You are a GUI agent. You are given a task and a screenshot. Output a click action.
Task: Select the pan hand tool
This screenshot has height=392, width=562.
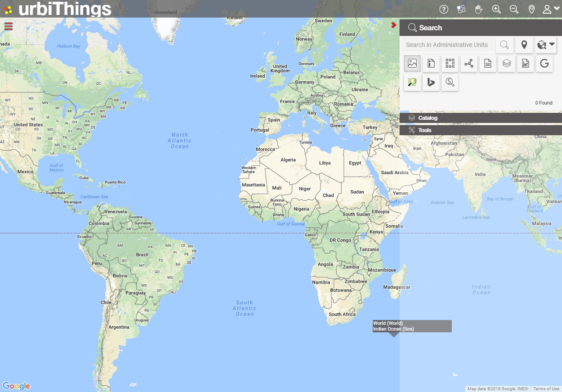(479, 9)
